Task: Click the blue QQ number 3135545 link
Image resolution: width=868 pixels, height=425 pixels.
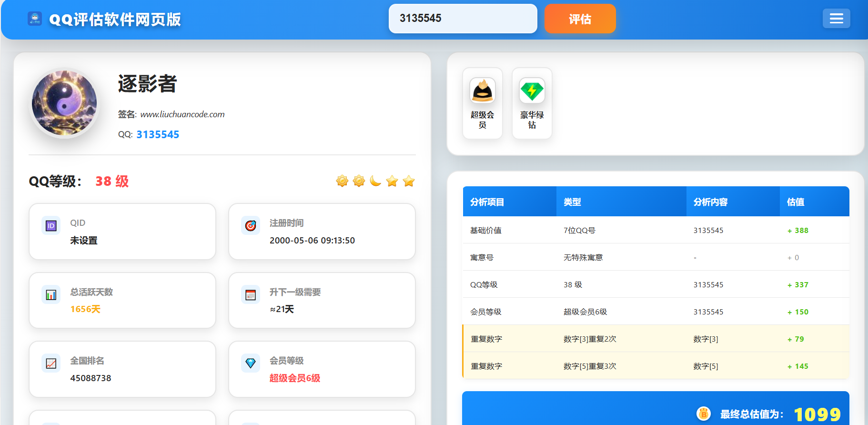Action: 158,135
